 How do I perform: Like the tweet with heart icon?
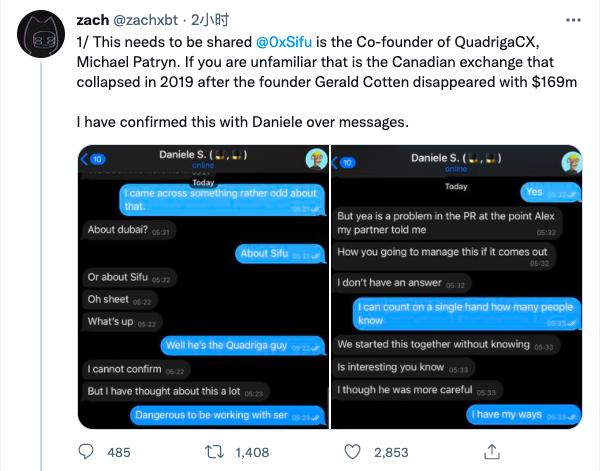(351, 452)
